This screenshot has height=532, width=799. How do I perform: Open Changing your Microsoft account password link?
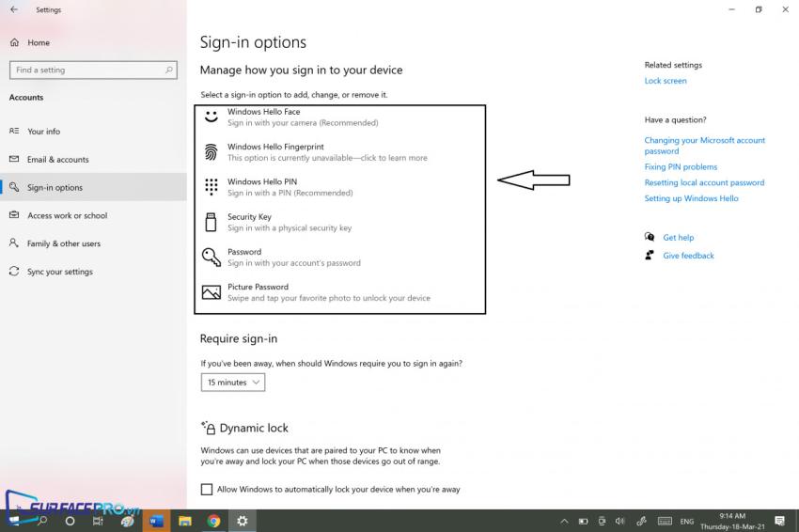click(704, 146)
